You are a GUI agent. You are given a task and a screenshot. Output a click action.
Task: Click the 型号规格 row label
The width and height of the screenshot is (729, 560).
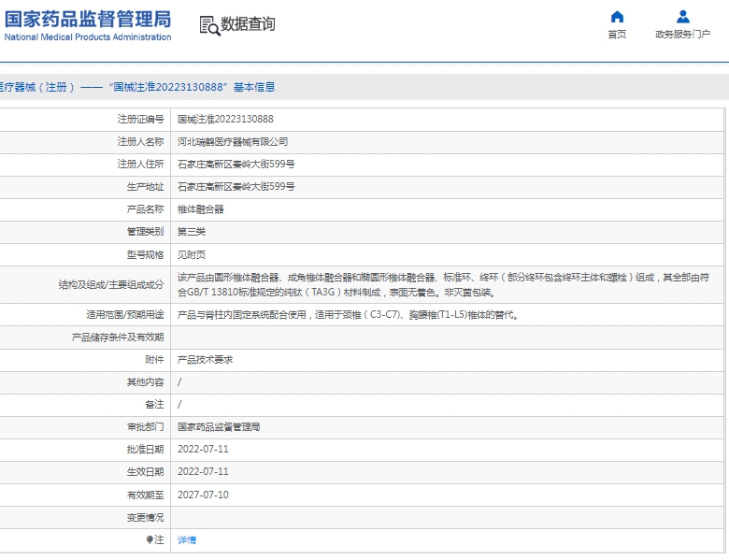pos(146,254)
